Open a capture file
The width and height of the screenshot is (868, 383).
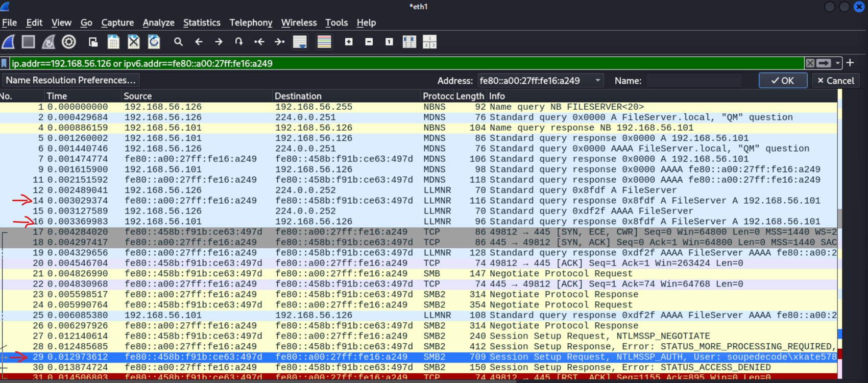(x=93, y=42)
